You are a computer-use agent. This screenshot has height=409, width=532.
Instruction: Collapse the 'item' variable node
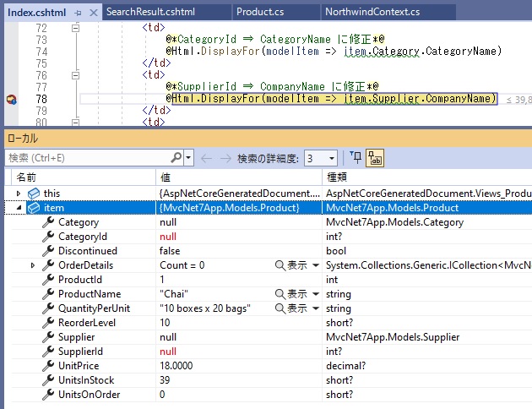19,208
